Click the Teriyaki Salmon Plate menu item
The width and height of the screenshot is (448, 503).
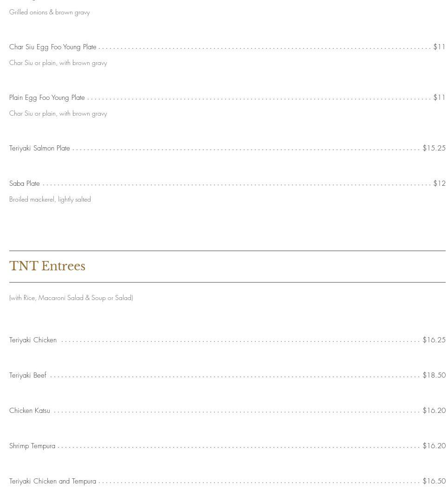point(39,148)
